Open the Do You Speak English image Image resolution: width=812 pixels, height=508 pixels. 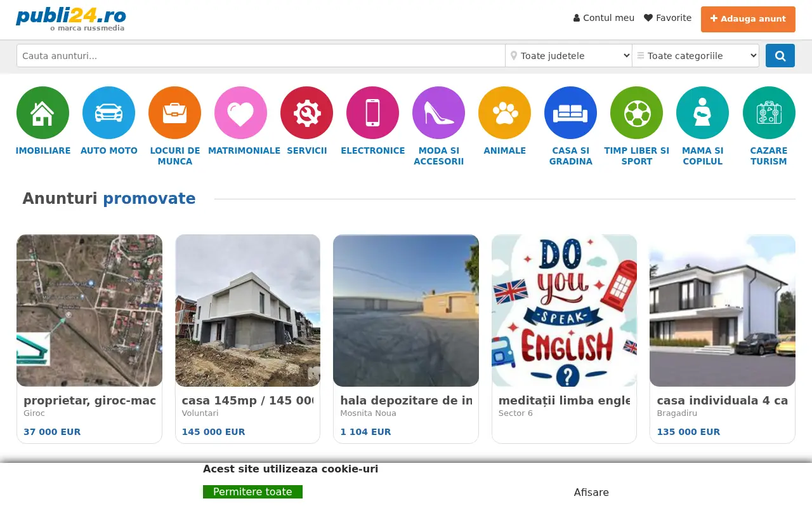click(564, 311)
